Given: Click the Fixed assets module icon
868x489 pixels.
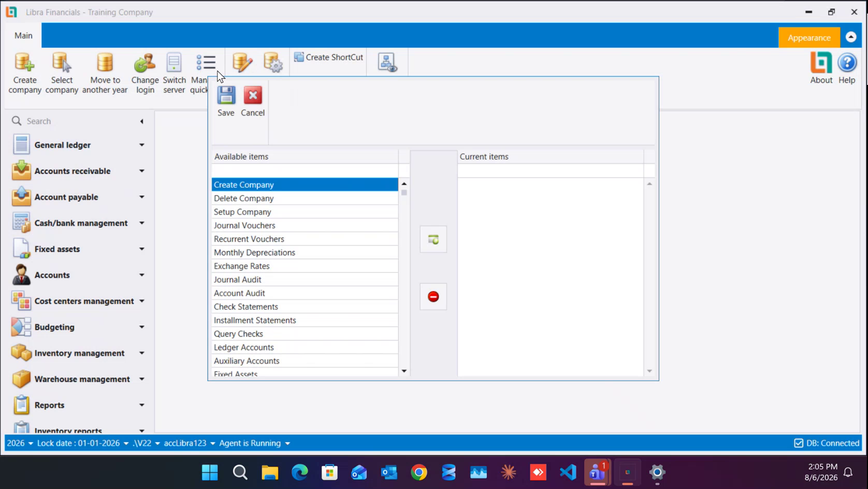Looking at the screenshot, I should pos(21,249).
